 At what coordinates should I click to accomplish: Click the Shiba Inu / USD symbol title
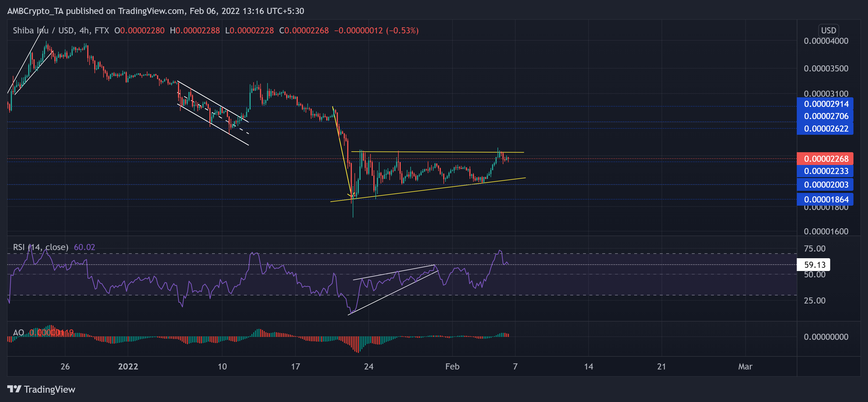[61, 30]
